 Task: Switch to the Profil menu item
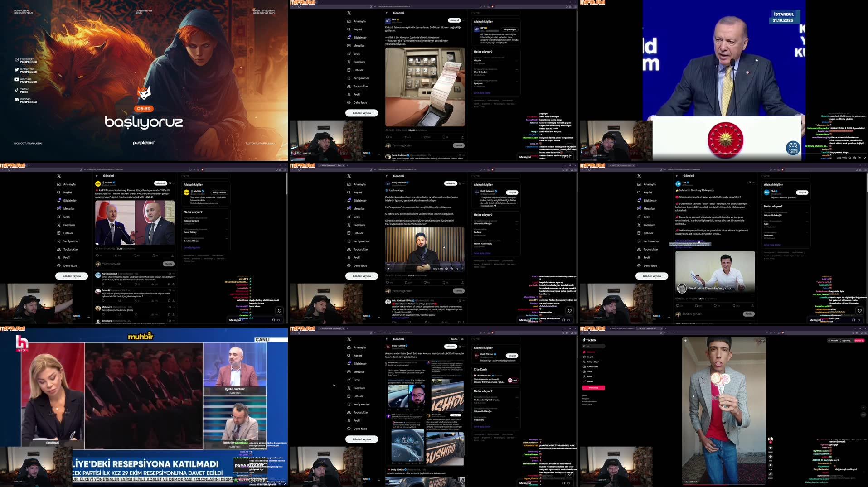point(357,94)
